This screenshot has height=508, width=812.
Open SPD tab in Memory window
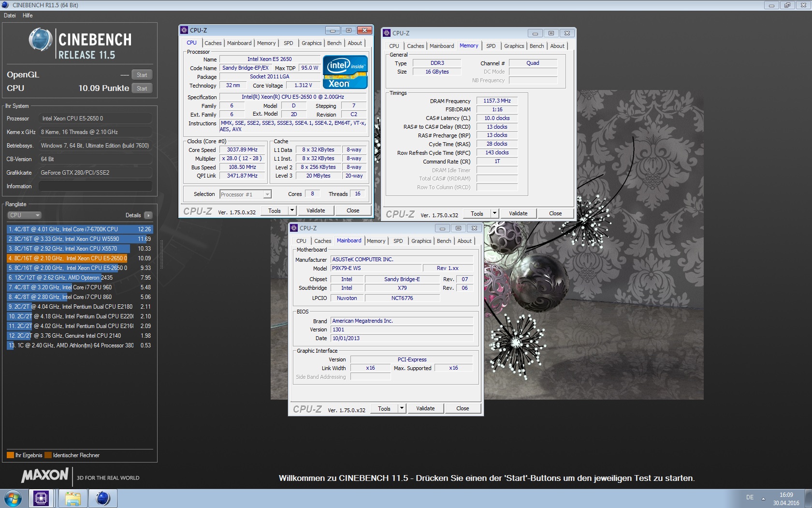[x=491, y=46]
